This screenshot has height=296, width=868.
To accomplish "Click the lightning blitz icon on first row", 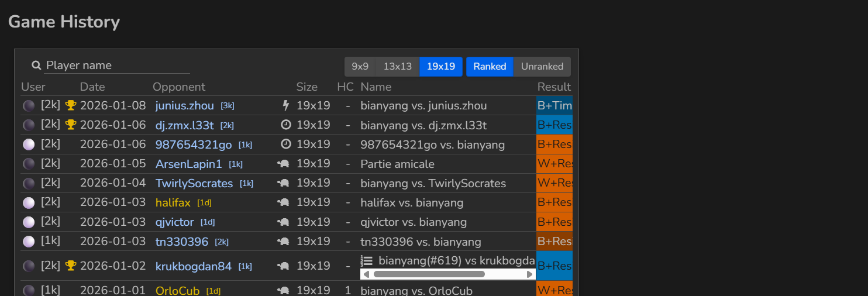I will click(286, 105).
